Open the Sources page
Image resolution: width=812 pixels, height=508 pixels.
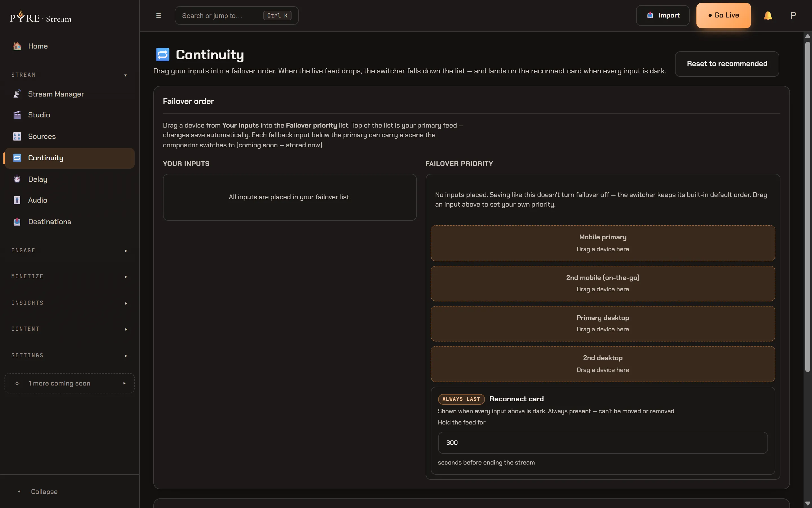click(x=69, y=136)
